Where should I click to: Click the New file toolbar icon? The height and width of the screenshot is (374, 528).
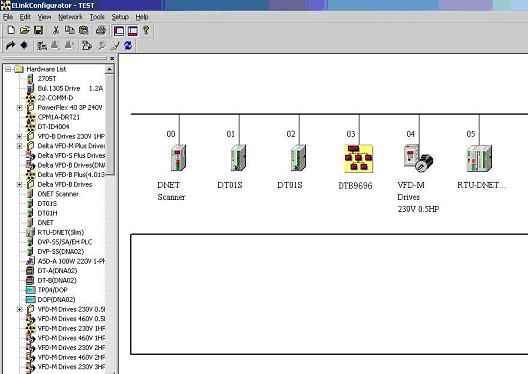11,30
